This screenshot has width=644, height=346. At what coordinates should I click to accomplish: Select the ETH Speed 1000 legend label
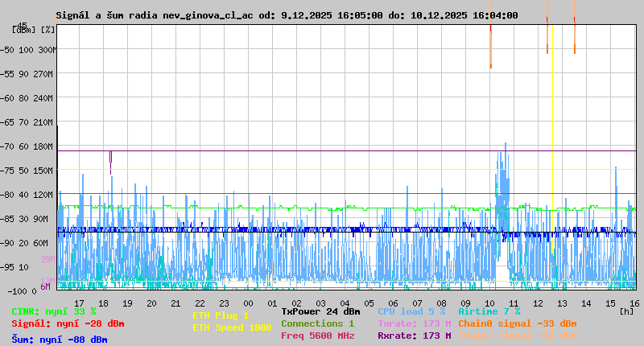(x=232, y=327)
